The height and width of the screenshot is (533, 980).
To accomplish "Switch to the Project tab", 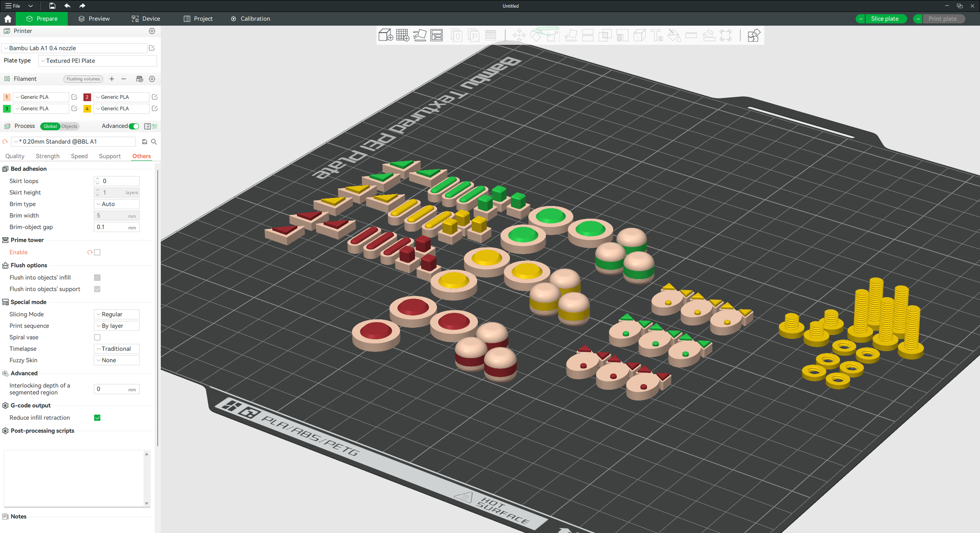I will coord(198,19).
